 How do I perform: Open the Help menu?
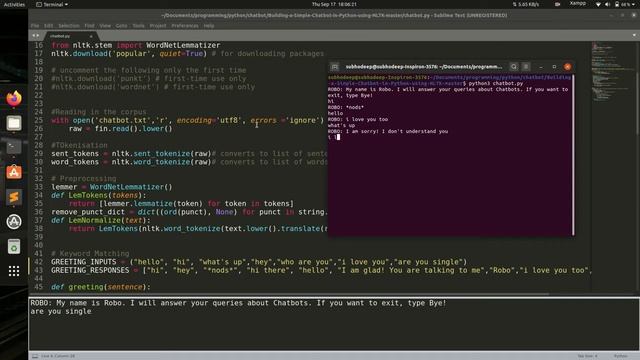(x=209, y=25)
